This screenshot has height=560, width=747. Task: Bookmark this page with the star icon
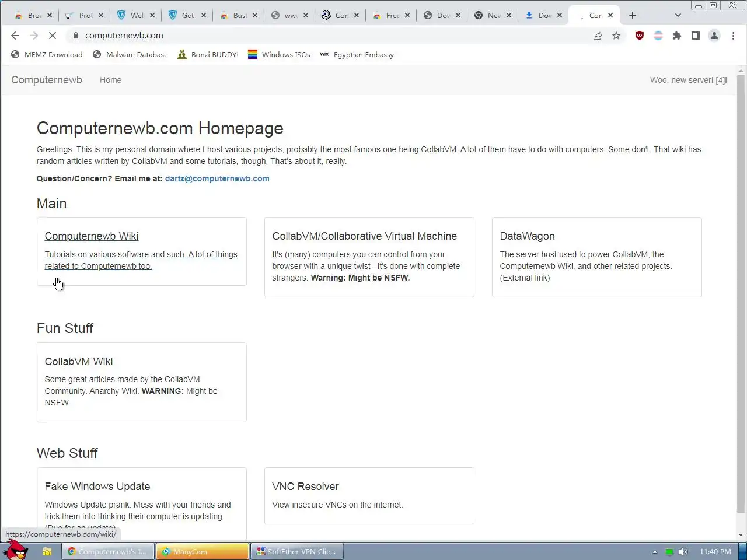(616, 36)
